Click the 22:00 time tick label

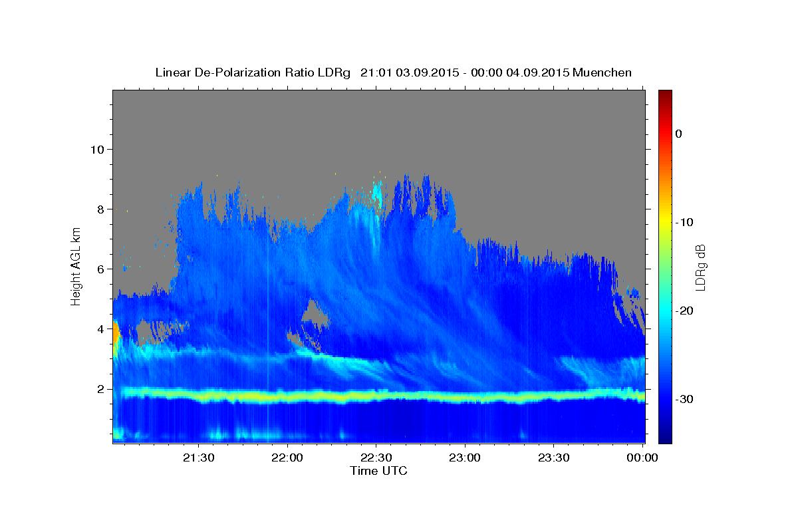287,458
